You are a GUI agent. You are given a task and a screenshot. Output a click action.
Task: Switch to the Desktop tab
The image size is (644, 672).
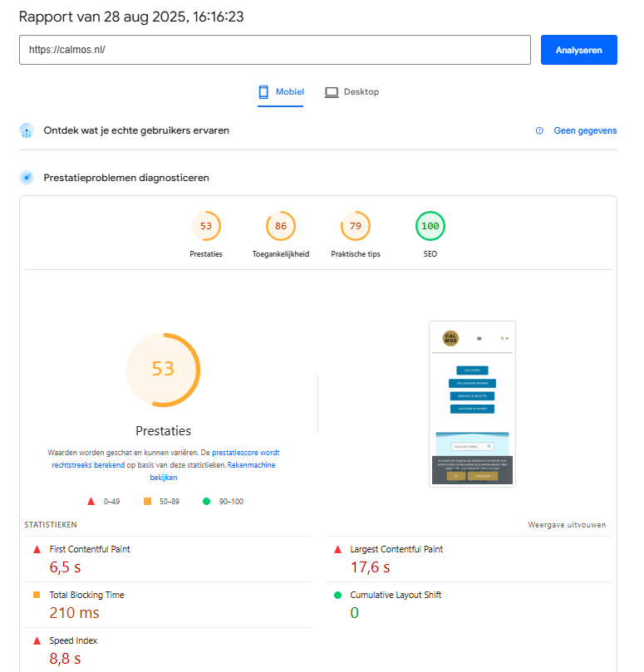point(352,92)
